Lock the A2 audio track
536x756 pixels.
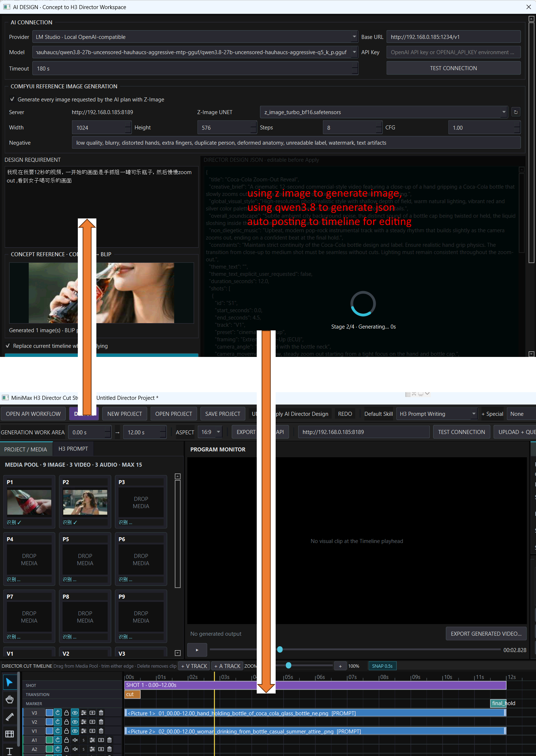[x=67, y=749]
